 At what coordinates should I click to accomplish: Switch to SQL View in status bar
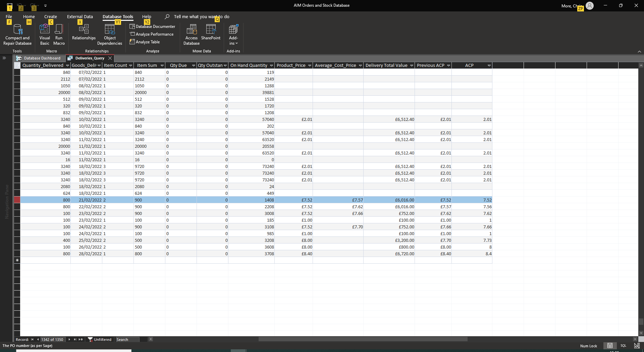(623, 346)
